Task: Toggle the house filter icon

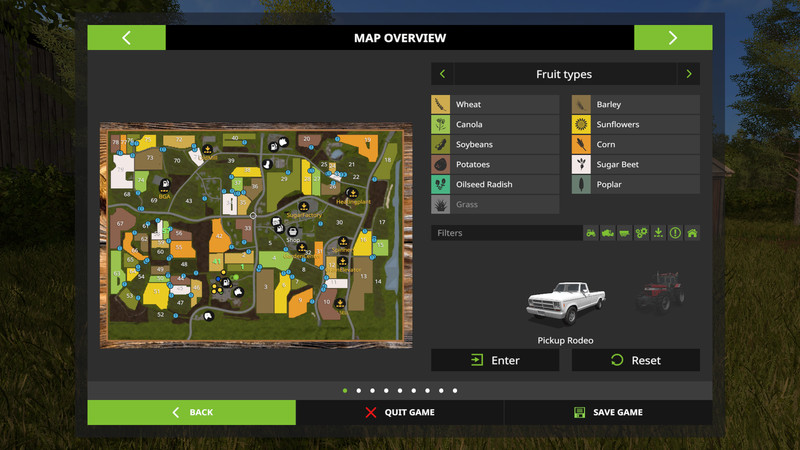Action: pyautogui.click(x=692, y=233)
